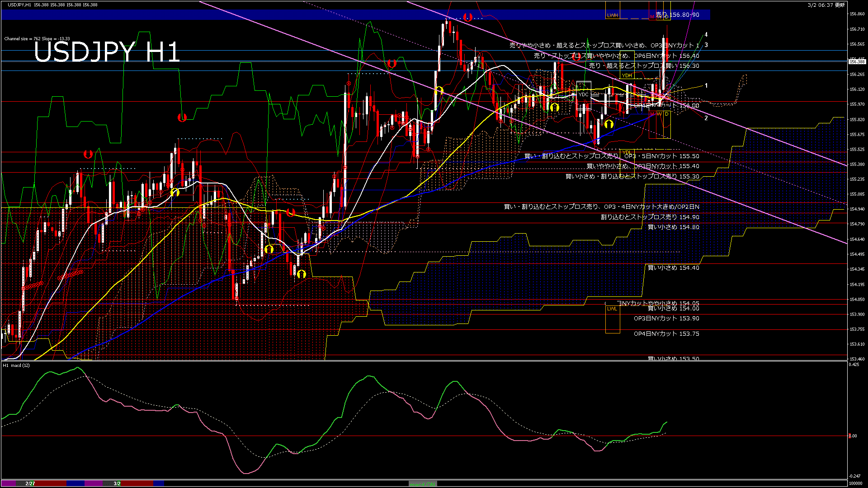The image size is (868, 488).
Task: Toggle the D daily marker box near the recent candles
Action: tap(666, 114)
